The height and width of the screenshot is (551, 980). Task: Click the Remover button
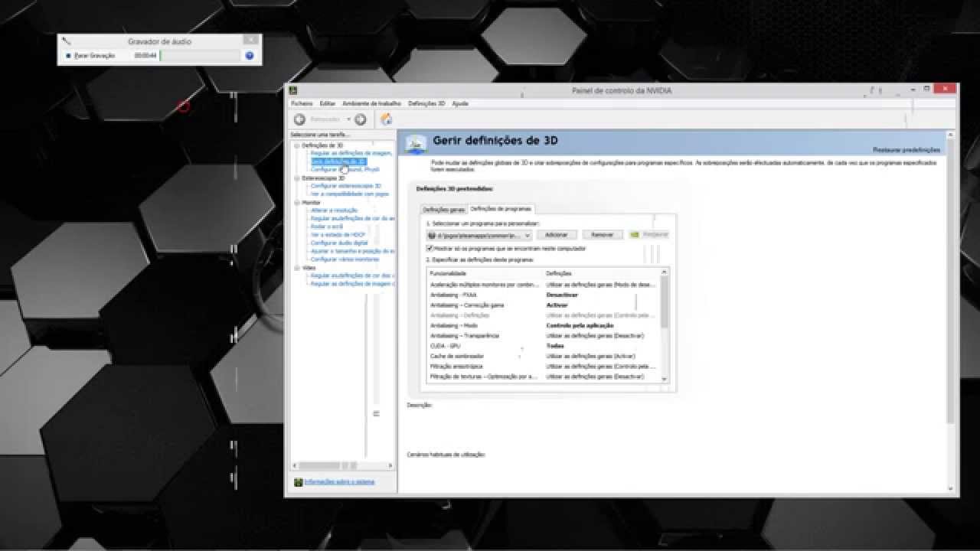click(603, 235)
